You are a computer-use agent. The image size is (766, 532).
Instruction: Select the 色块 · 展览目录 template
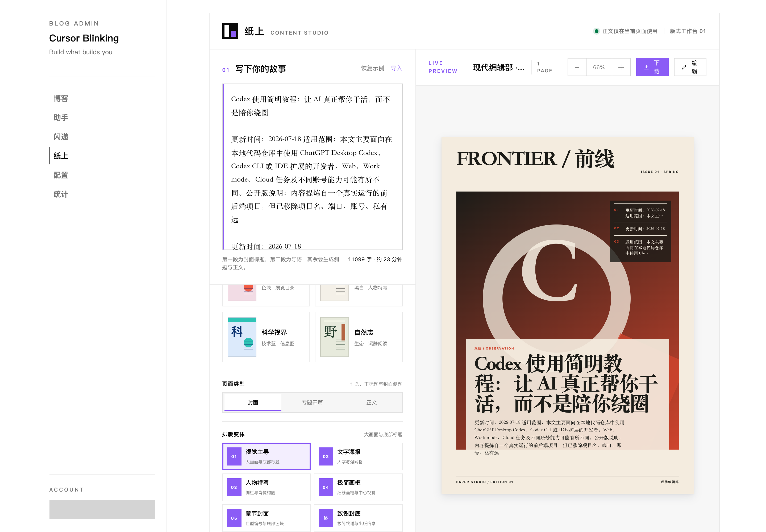coord(266,295)
